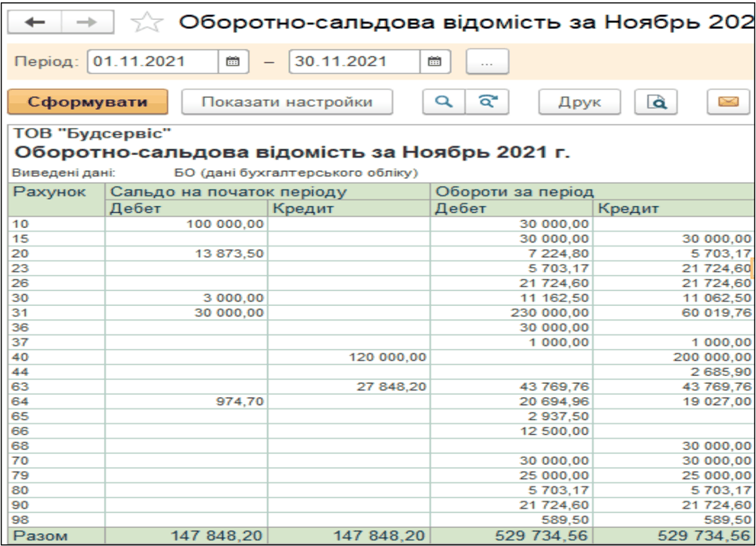Select account 10 row cell
Screen dimensions: 756x546
[56, 224]
